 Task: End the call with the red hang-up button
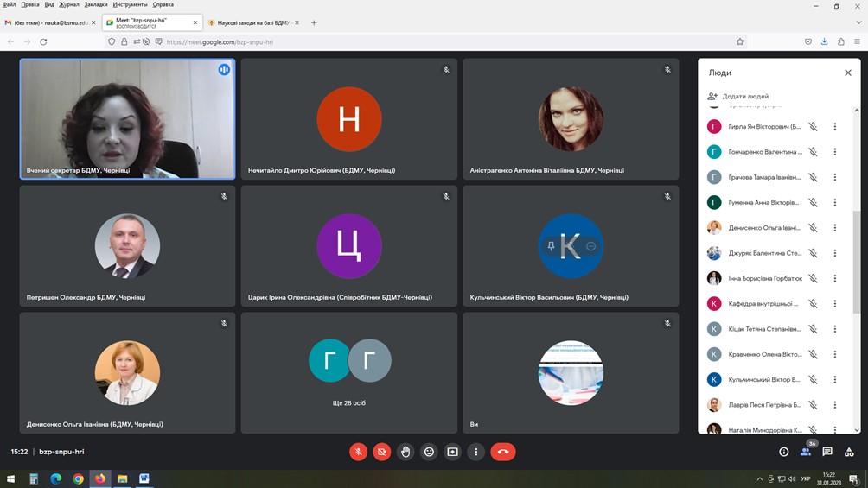click(x=503, y=452)
